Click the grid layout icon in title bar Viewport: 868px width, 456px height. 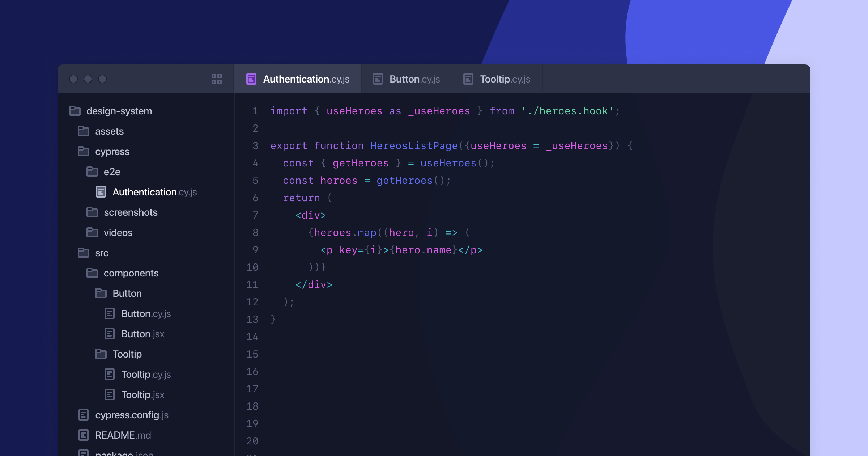coord(216,79)
